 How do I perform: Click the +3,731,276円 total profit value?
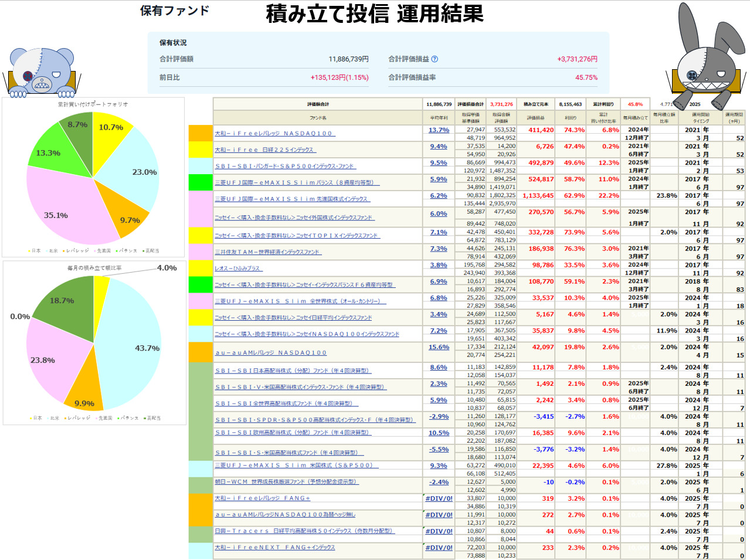click(x=577, y=59)
